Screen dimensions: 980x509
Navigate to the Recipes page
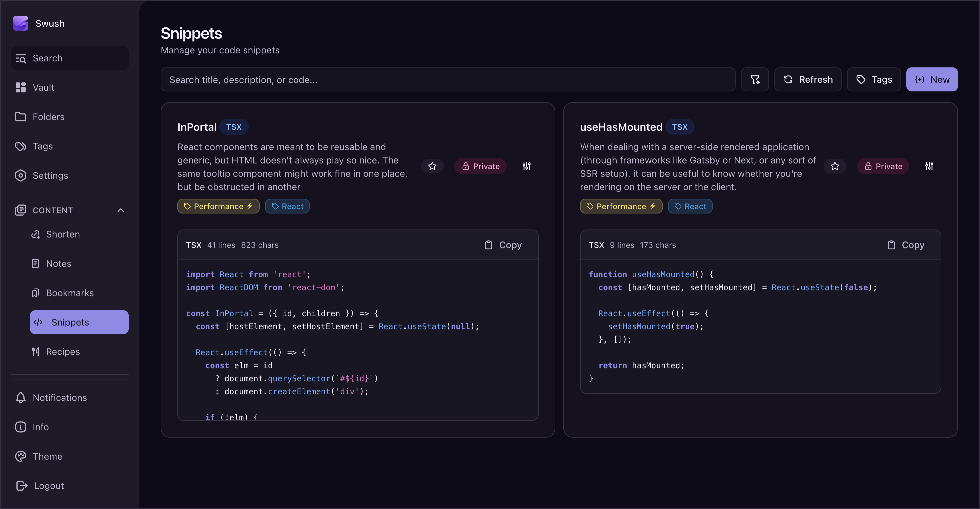point(63,351)
